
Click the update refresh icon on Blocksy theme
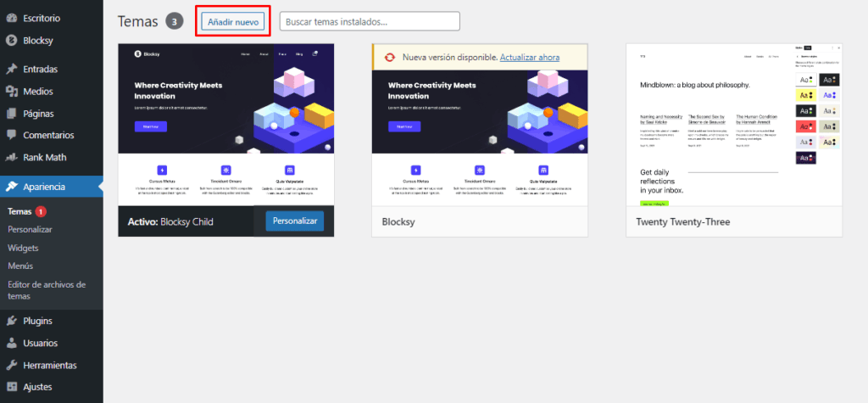[390, 57]
